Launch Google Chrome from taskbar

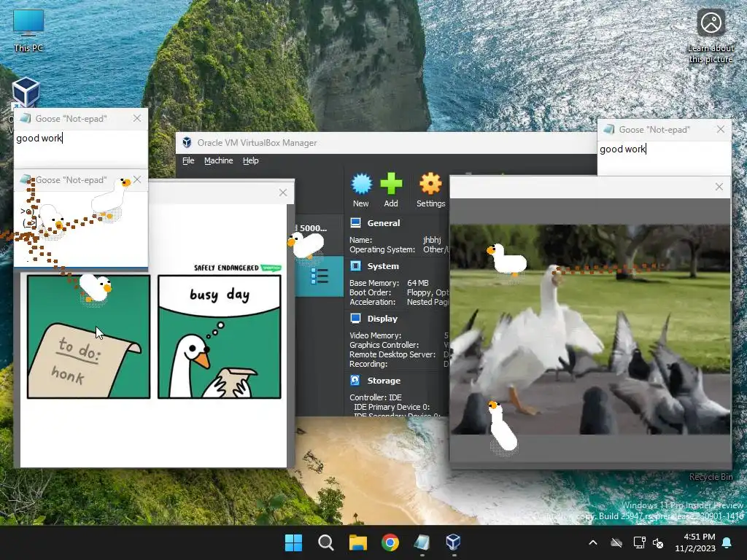pyautogui.click(x=390, y=542)
